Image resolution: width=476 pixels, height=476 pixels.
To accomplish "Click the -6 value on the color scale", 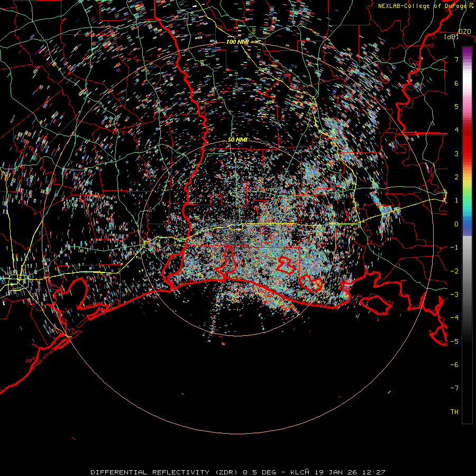I will [454, 365].
